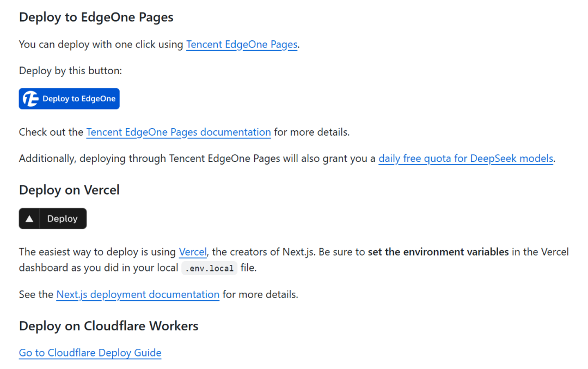Click the EdgeOne logo icon in the blue button

30,99
